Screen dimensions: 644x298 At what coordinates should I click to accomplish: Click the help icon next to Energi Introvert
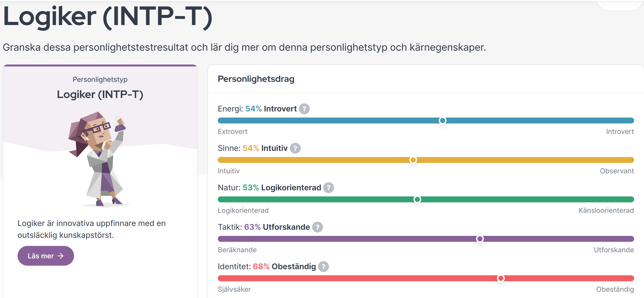tap(304, 109)
